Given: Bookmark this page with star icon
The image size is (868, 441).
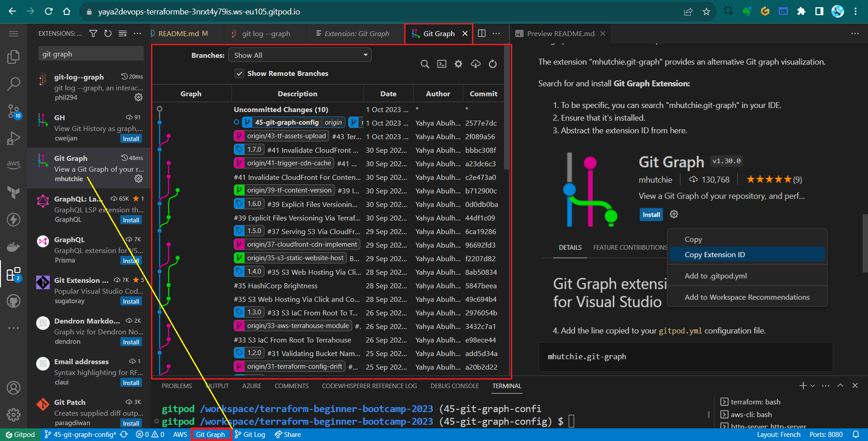Looking at the screenshot, I should coord(706,12).
